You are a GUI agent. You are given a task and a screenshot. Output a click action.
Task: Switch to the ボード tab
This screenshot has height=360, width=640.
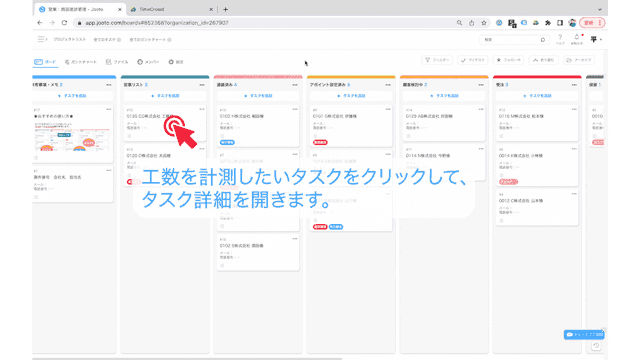[x=45, y=62]
